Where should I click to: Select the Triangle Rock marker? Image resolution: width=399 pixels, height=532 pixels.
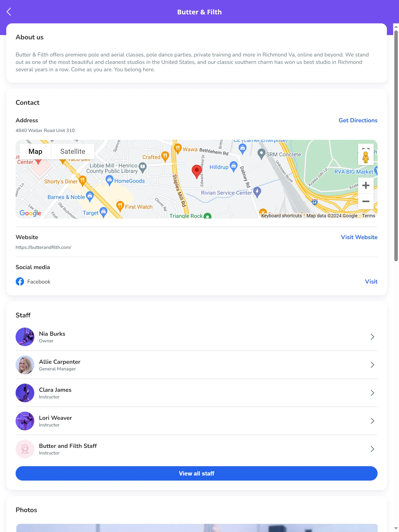[207, 216]
